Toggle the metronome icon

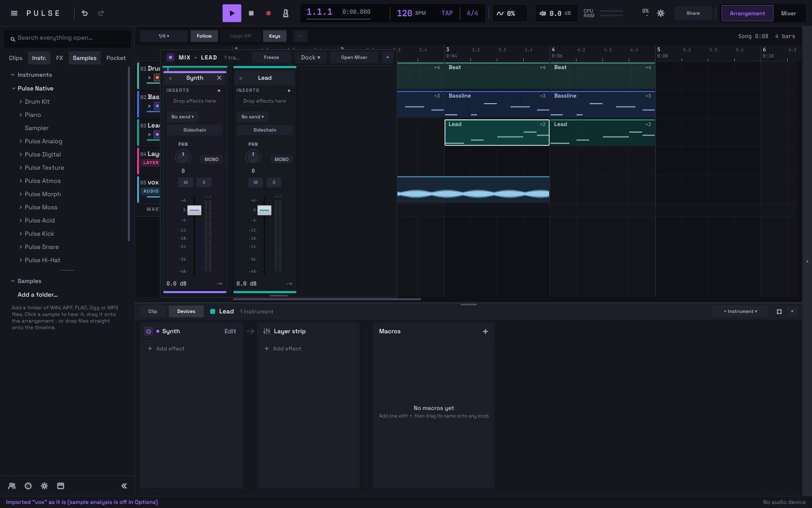pos(286,13)
